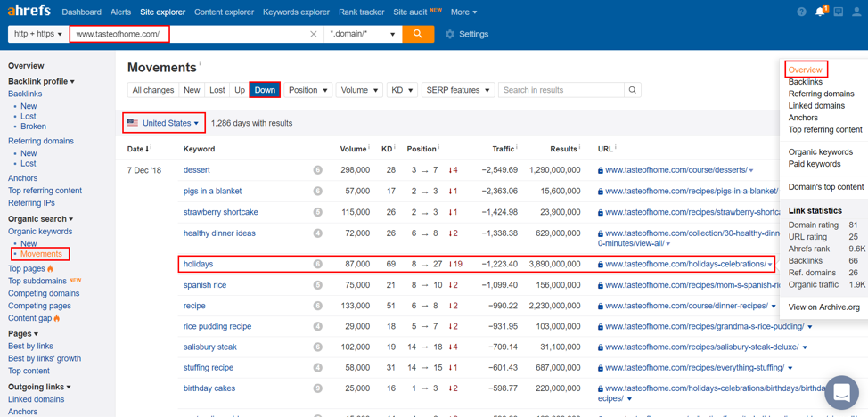Sort by the Date column header
Viewport: 868px width, 417px height.
point(140,149)
